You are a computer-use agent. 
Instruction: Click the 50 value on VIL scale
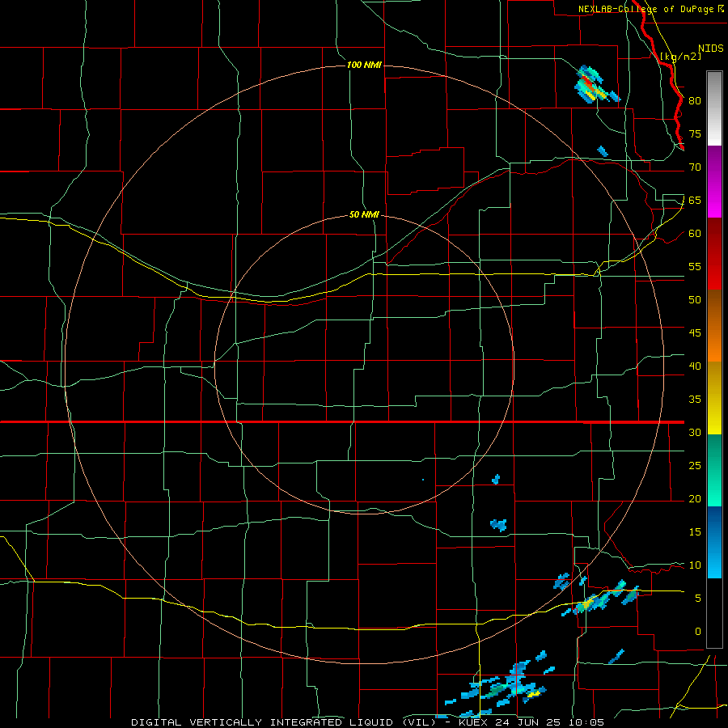tap(695, 299)
